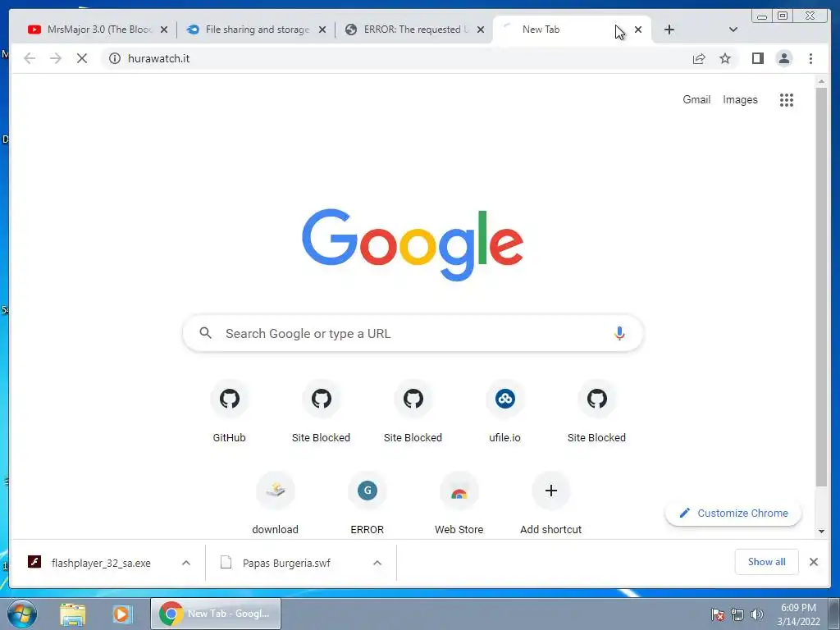Click the back navigation arrow
Image resolution: width=840 pixels, height=630 pixels.
(30, 58)
